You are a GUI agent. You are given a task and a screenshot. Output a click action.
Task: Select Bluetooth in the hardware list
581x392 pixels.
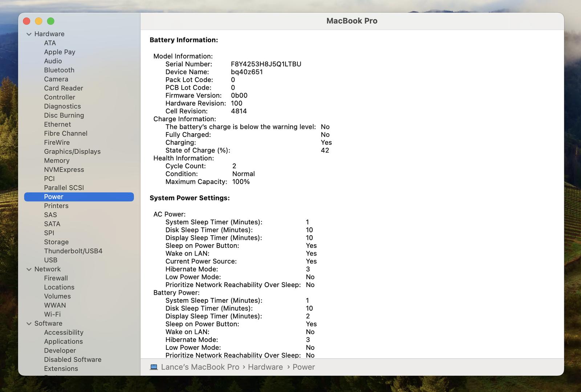point(59,70)
